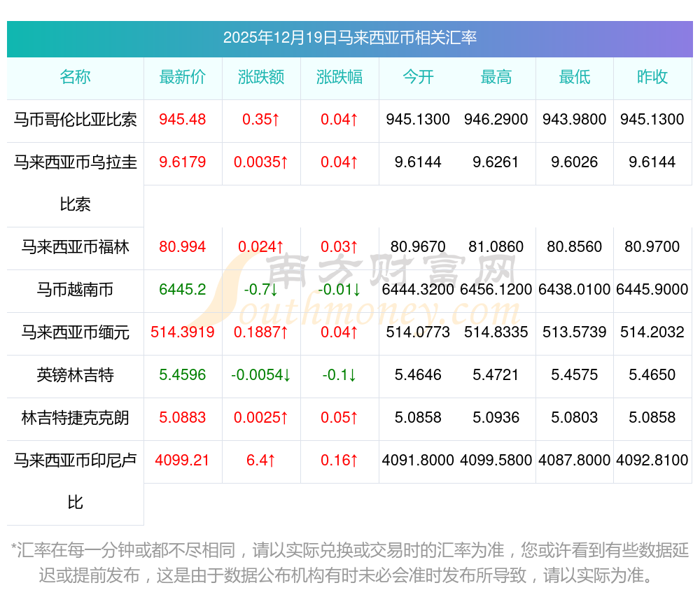Screen dimensions: 700x597
Task: Select the 0.16↑ percent change cell
Action: [x=339, y=461]
